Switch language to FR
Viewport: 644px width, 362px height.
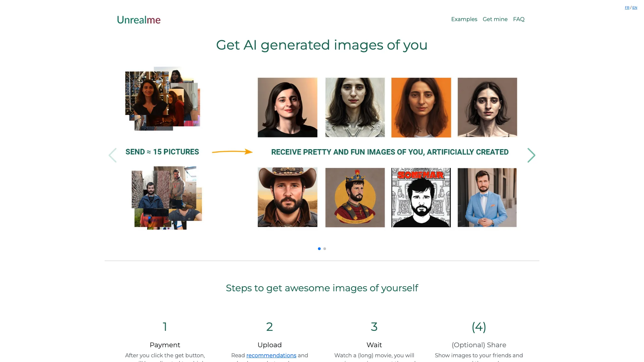(627, 7)
